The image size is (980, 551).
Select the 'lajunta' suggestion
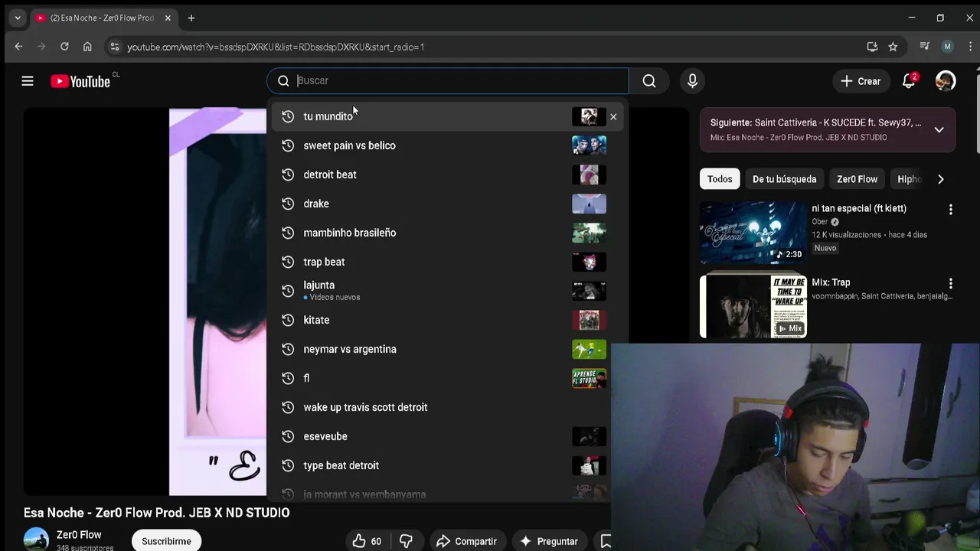(447, 291)
